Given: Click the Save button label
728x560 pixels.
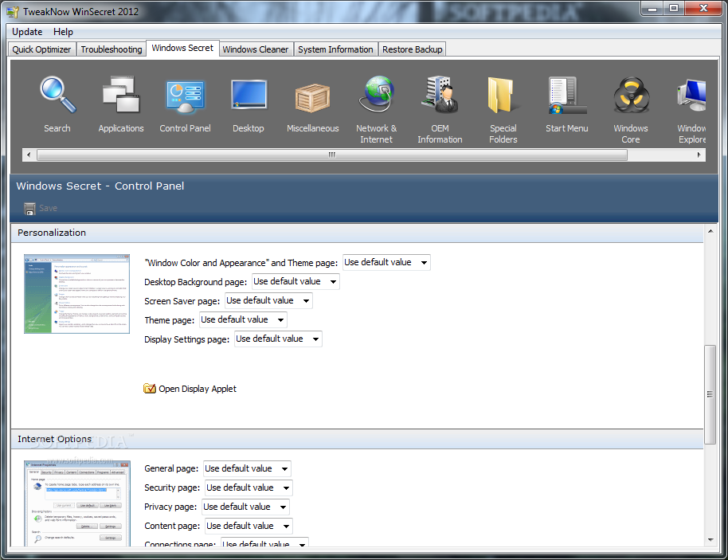Looking at the screenshot, I should pos(48,208).
